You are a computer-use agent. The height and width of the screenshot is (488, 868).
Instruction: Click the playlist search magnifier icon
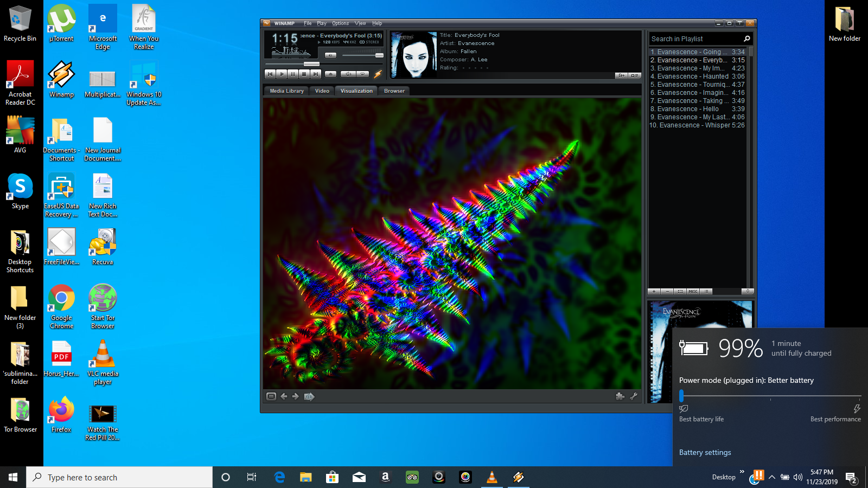[746, 38]
